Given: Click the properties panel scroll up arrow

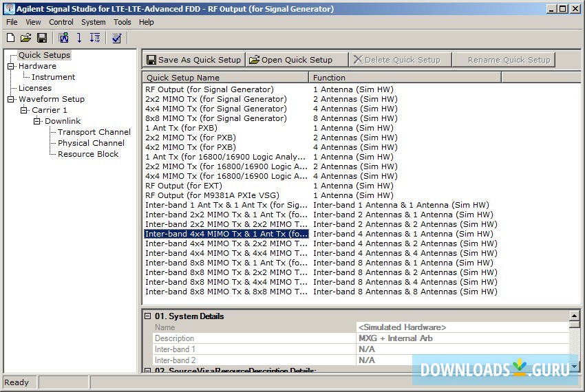Looking at the screenshot, I should (x=575, y=316).
